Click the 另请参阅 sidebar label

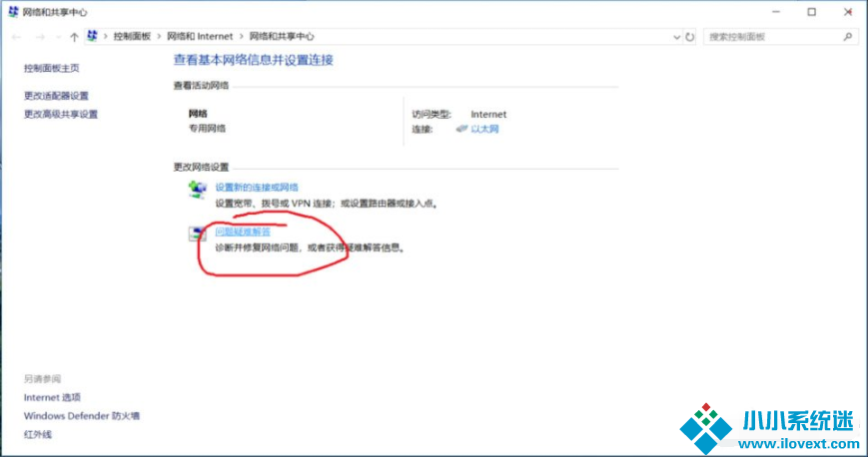[x=42, y=379]
